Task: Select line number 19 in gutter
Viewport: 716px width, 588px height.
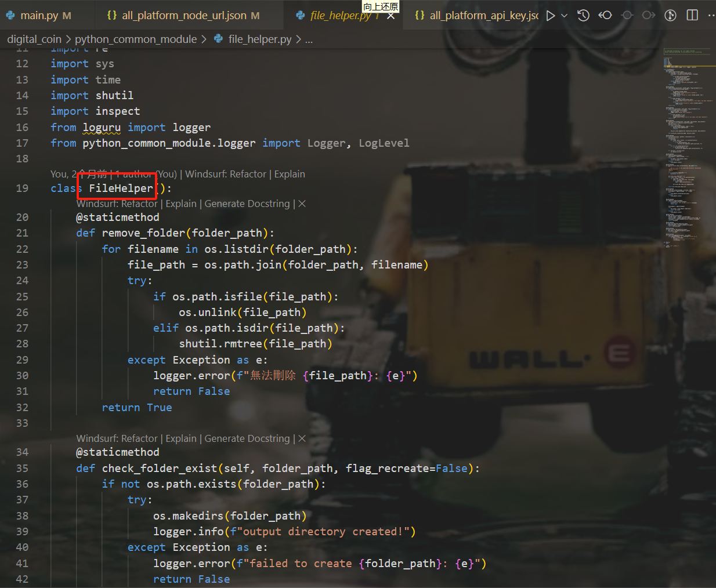Action: click(x=22, y=188)
